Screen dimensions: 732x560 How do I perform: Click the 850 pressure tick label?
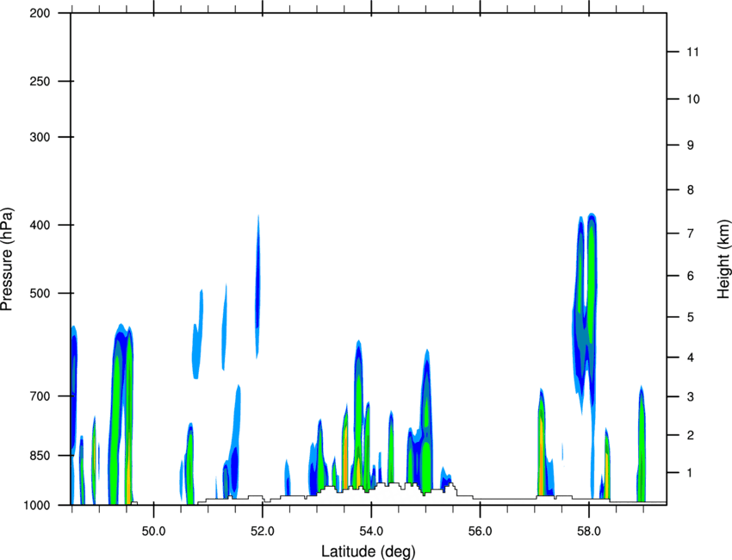(x=40, y=456)
